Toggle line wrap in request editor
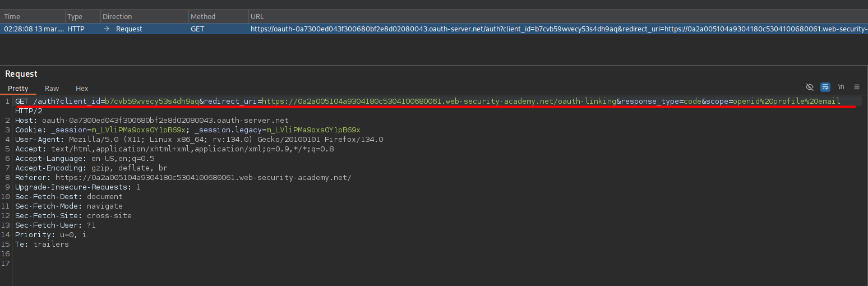The image size is (868, 286). (825, 87)
